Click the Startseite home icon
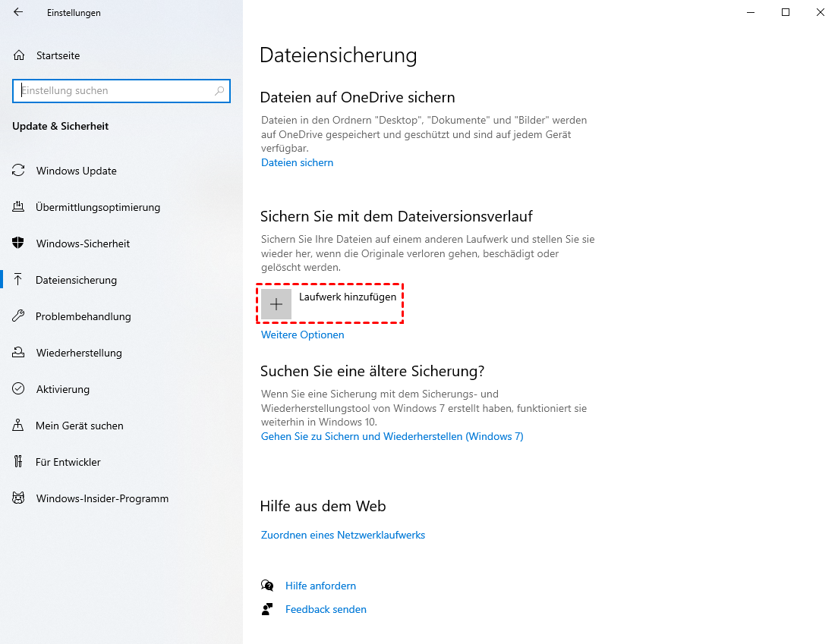The image size is (838, 644). [19, 55]
